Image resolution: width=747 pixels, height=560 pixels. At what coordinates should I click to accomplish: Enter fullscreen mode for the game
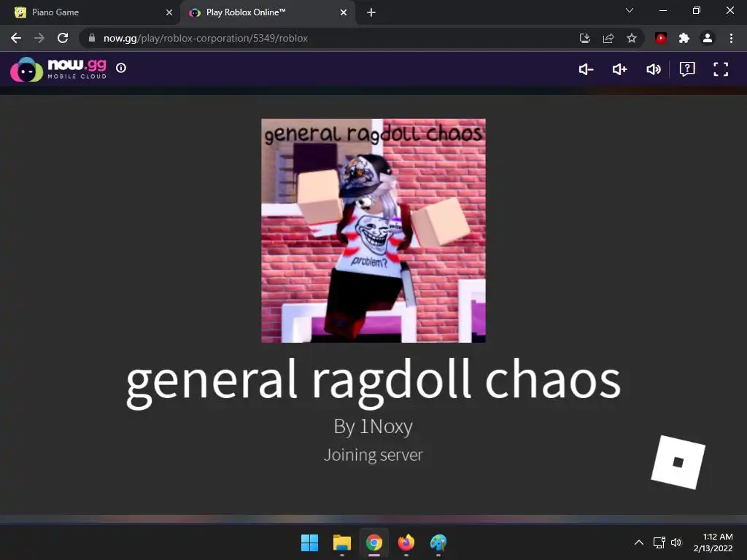(x=721, y=69)
